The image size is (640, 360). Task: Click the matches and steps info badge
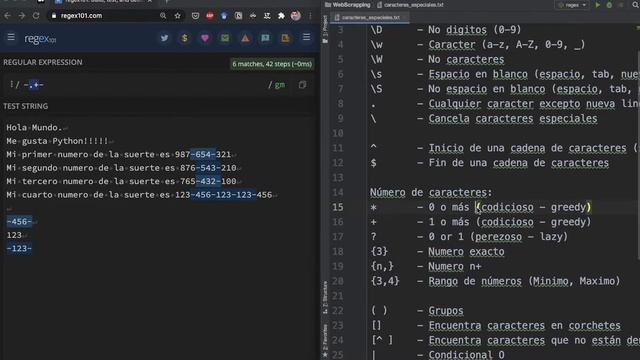(272, 64)
